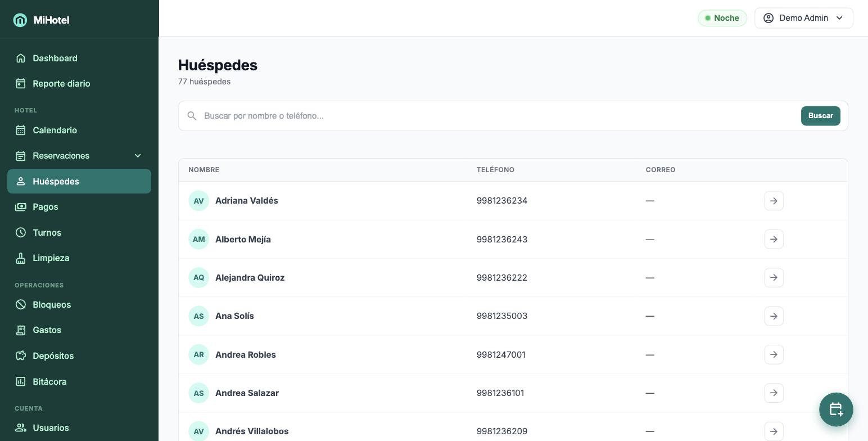Click phone number 9981236222
The image size is (868, 441).
point(501,277)
